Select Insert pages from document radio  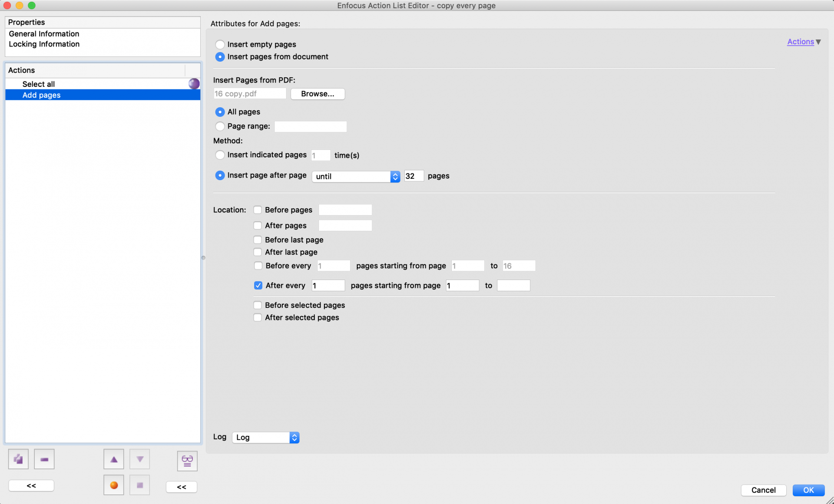point(220,57)
